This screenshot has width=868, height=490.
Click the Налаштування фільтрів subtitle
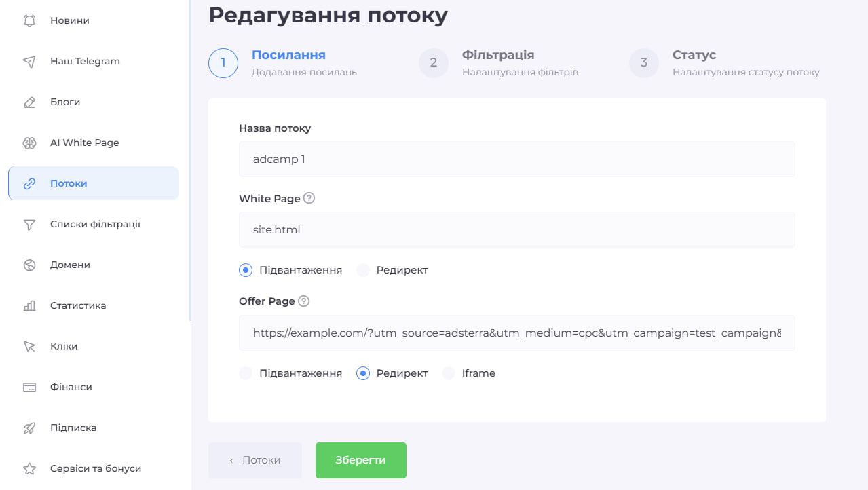point(520,72)
